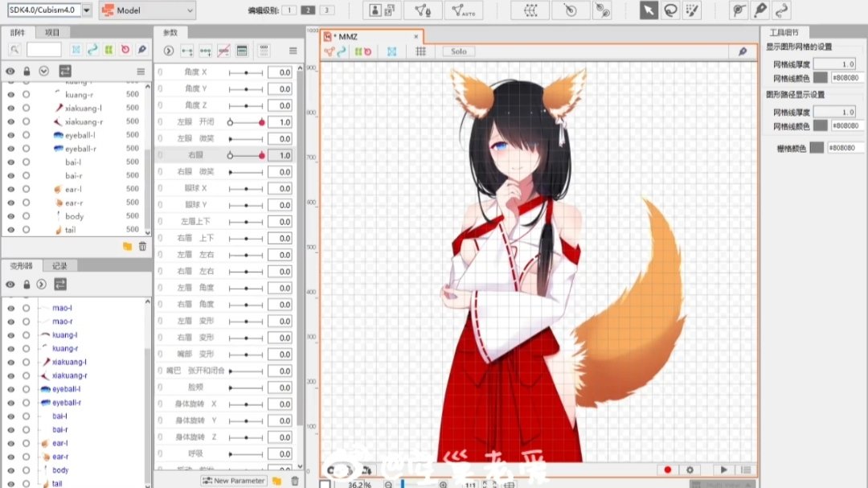Viewport: 868px width, 488px height.
Task: Click the 角度 Y value field
Action: (280, 88)
